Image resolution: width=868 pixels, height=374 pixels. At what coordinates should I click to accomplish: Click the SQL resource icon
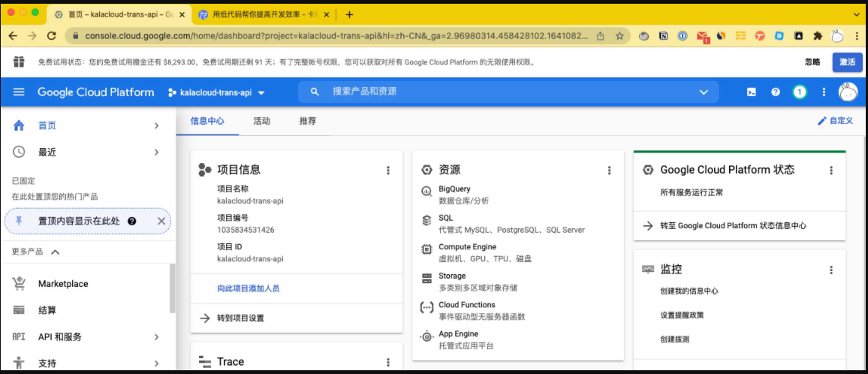click(x=426, y=221)
